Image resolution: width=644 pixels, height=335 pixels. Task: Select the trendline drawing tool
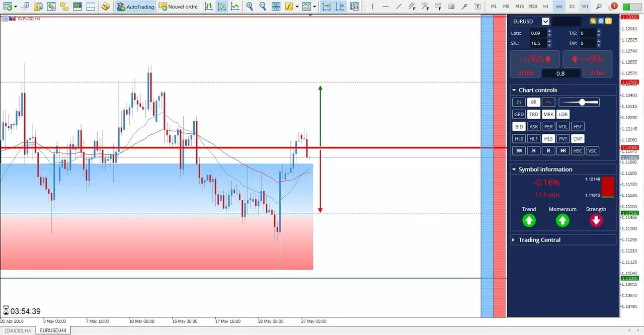tap(398, 7)
